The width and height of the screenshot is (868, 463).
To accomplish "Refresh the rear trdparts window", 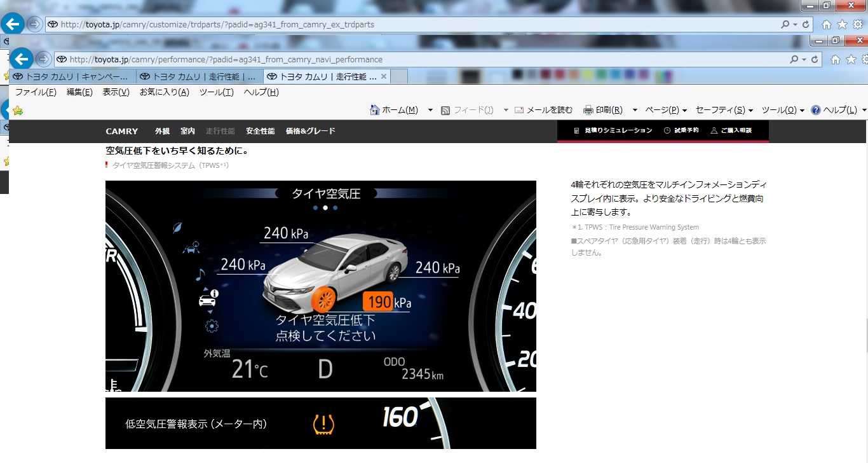I will tap(806, 24).
